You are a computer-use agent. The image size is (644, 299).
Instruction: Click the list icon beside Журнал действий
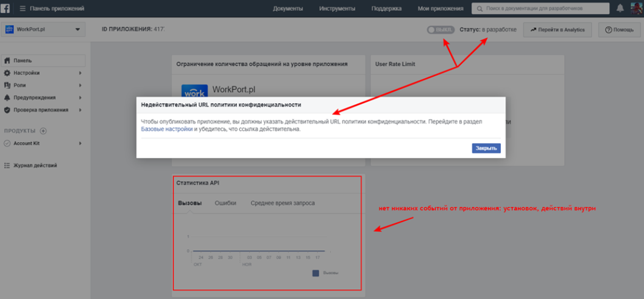7,165
